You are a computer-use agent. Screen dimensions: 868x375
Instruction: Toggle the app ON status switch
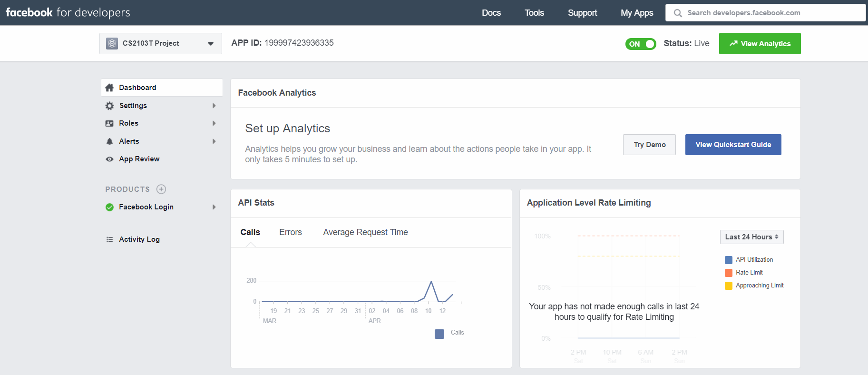(641, 44)
